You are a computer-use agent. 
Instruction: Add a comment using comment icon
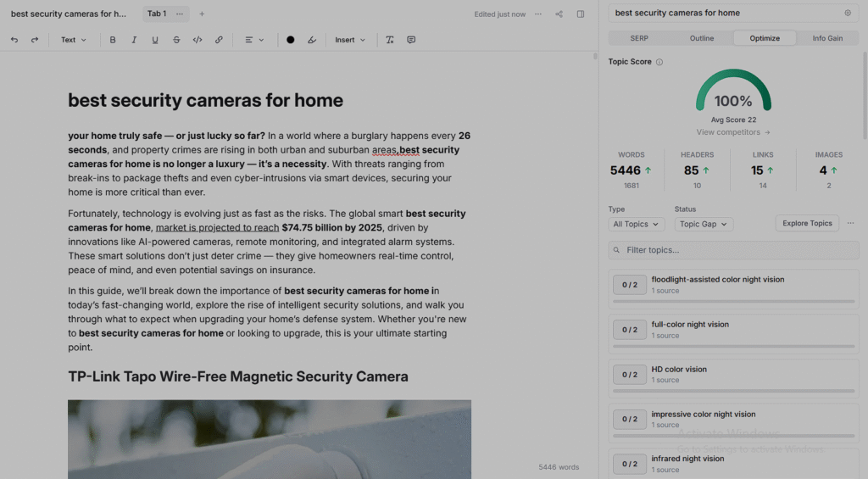(x=411, y=40)
